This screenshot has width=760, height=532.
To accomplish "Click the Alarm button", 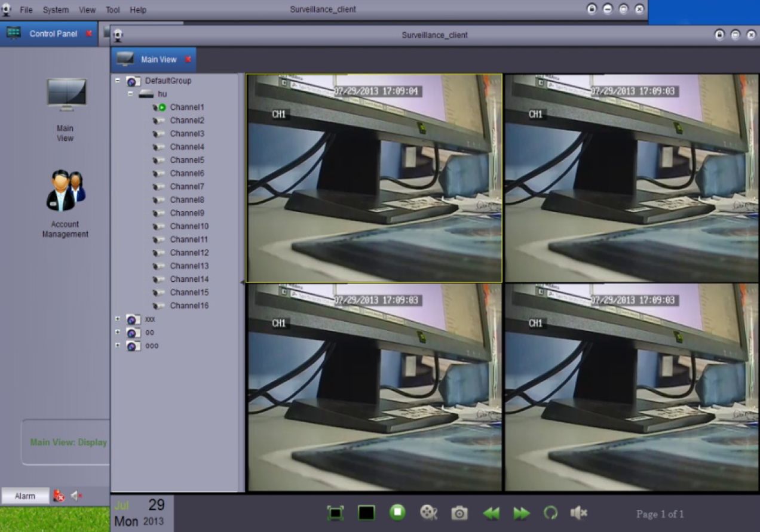I will coord(25,496).
